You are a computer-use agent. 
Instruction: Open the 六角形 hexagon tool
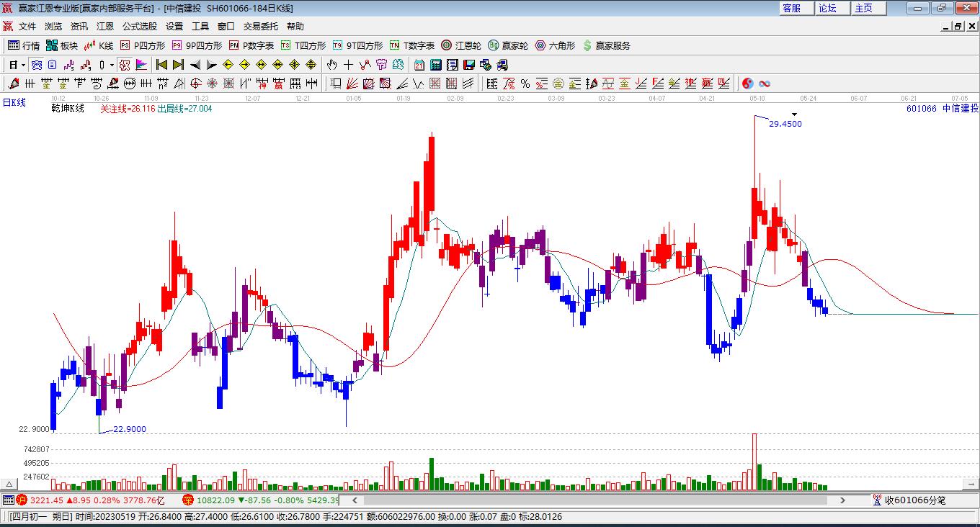coord(555,45)
